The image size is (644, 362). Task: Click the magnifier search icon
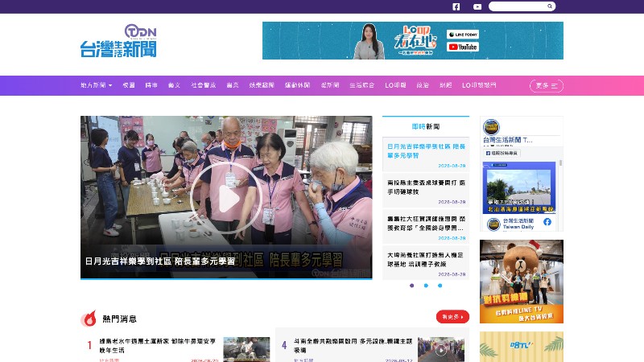pyautogui.click(x=550, y=6)
